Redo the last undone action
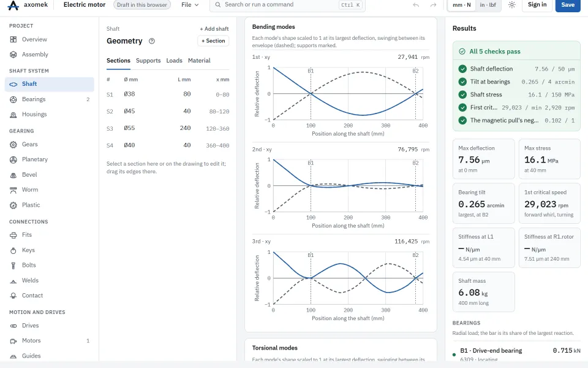This screenshot has width=588, height=368. coord(433,5)
